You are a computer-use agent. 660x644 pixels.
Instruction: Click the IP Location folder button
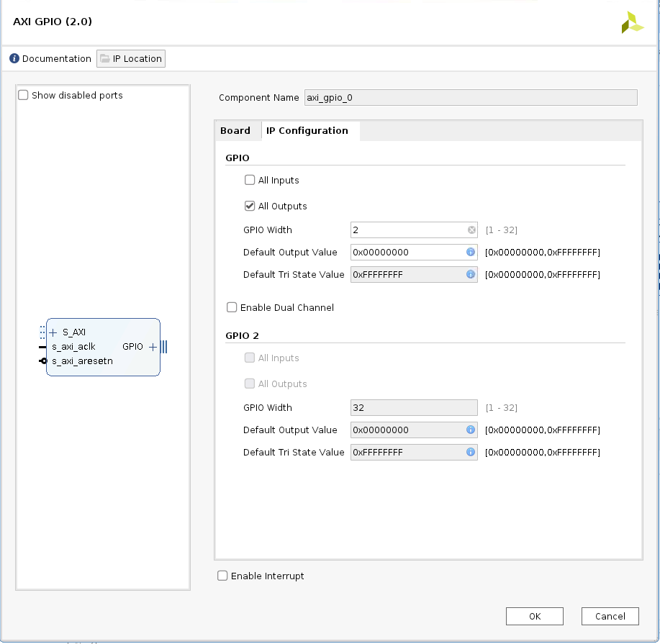[x=131, y=59]
